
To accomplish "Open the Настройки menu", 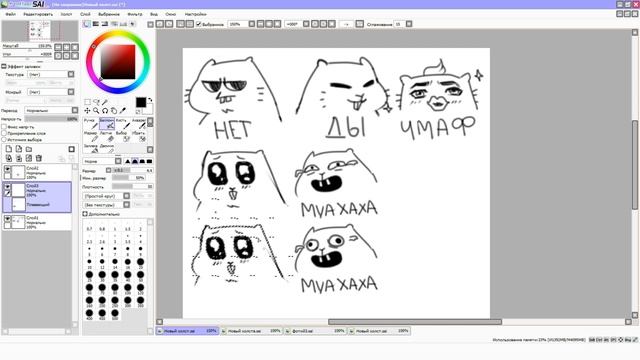I will click(196, 14).
